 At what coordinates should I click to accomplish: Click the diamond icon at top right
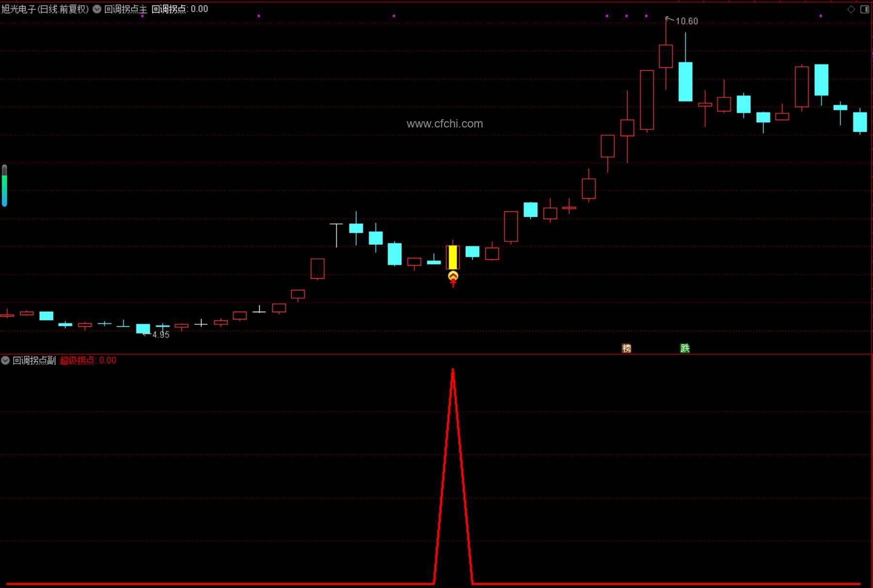click(851, 9)
